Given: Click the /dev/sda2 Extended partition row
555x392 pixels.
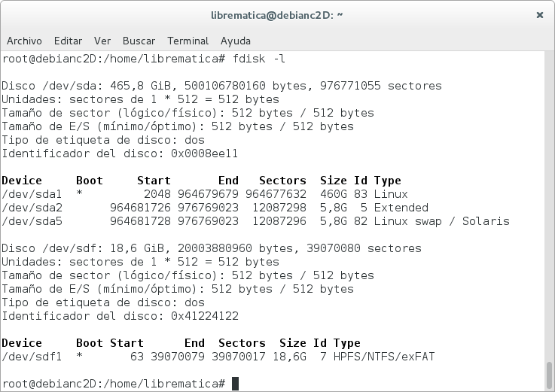Looking at the screenshot, I should pos(32,208).
